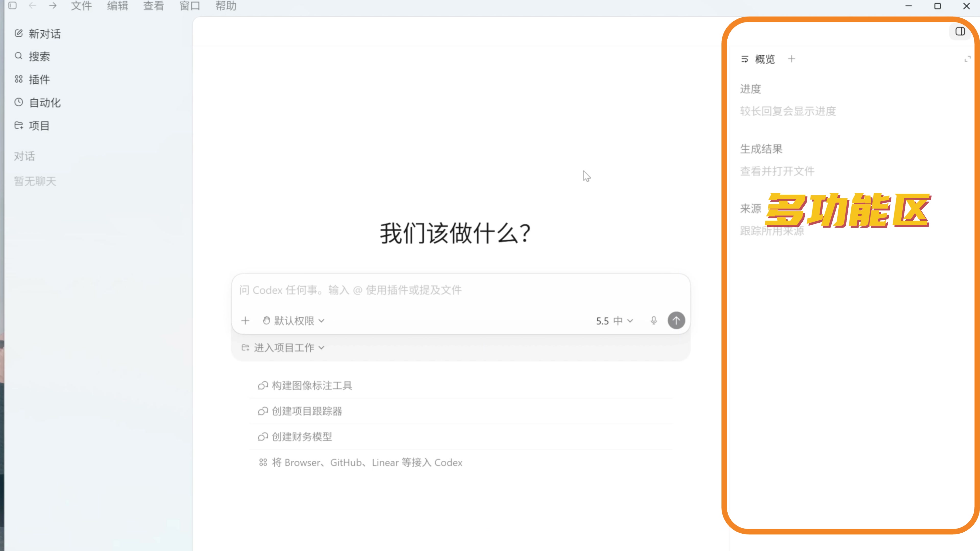Toggle the right side panel icon
This screenshot has width=980, height=551.
click(960, 32)
